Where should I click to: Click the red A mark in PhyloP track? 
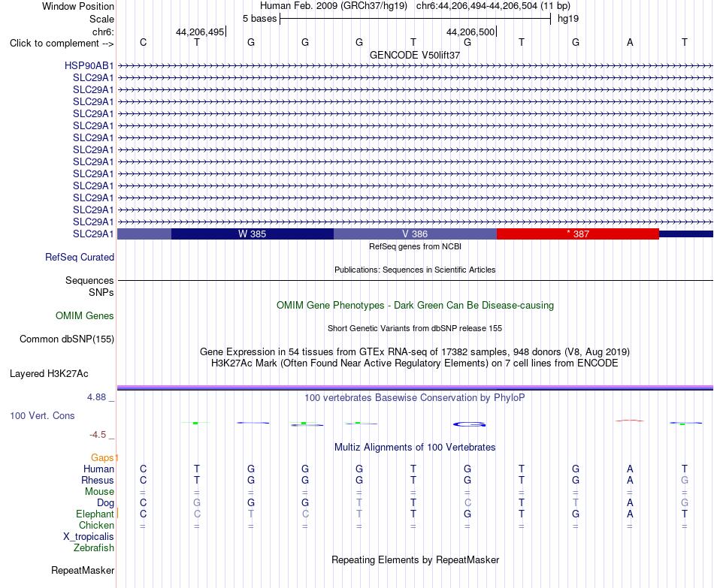tap(630, 421)
